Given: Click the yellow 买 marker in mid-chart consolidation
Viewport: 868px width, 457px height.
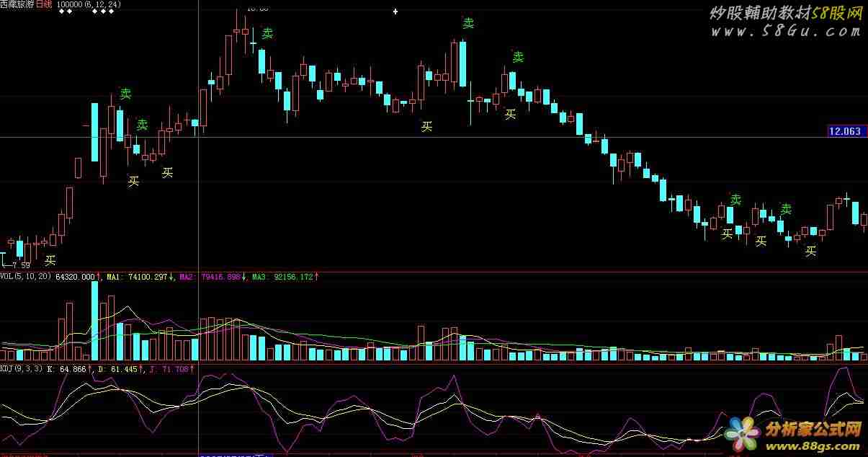Looking at the screenshot, I should tap(426, 126).
